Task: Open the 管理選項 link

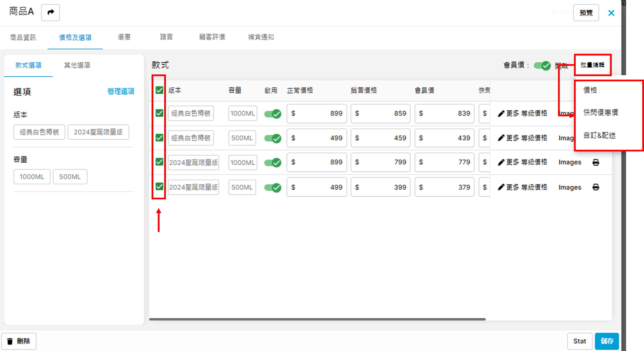Action: [x=121, y=91]
